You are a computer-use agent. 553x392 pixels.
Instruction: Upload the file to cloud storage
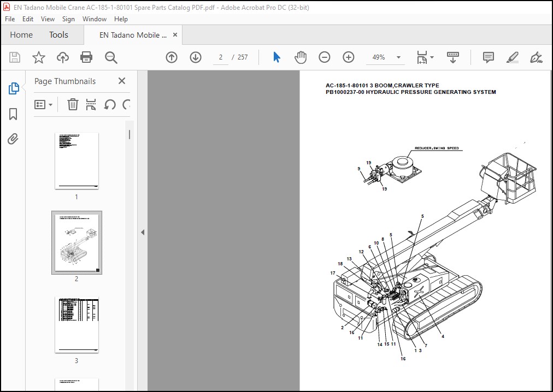click(x=63, y=57)
